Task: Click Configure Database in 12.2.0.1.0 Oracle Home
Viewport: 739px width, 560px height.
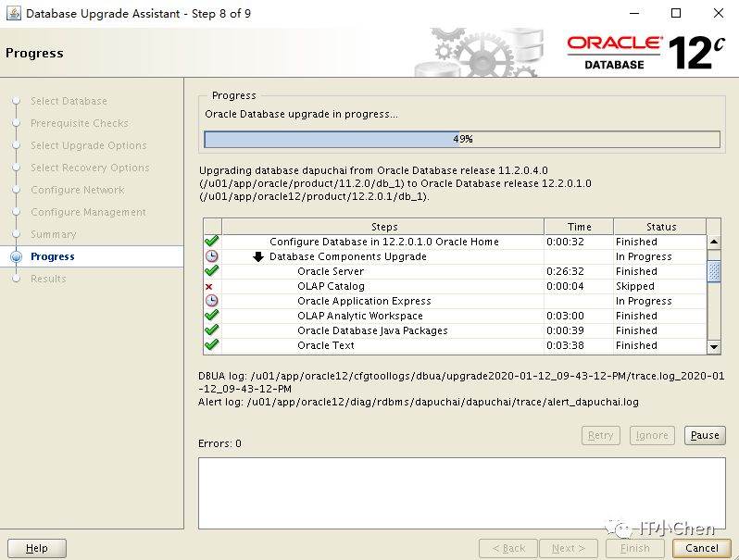Action: 384,242
